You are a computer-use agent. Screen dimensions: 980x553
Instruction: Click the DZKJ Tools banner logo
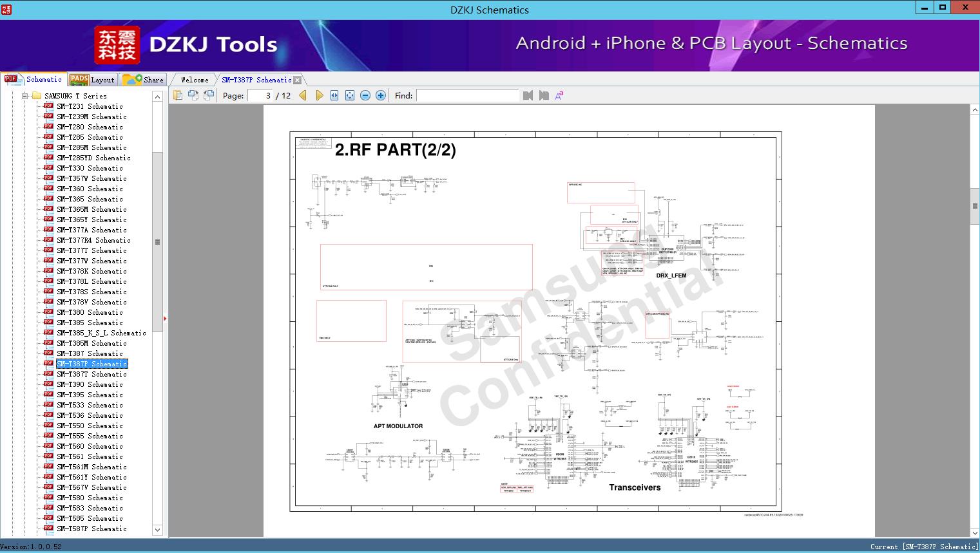(186, 44)
